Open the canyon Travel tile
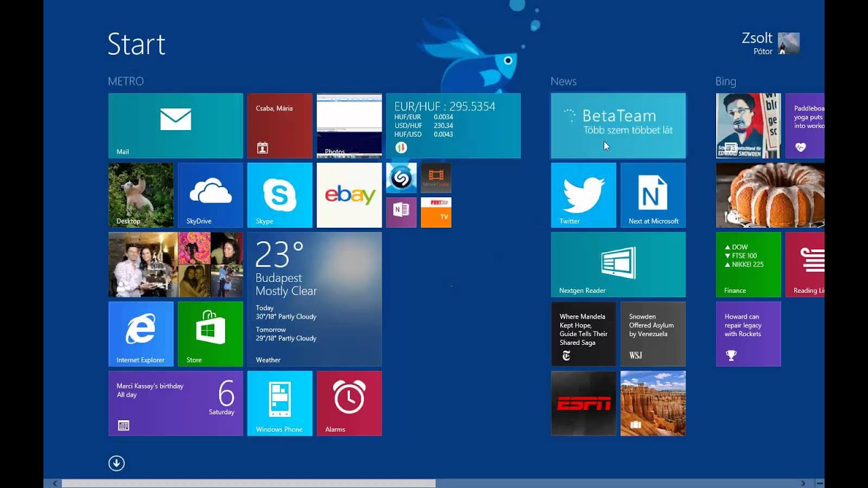Screen dimensions: 868x488 [x=653, y=403]
